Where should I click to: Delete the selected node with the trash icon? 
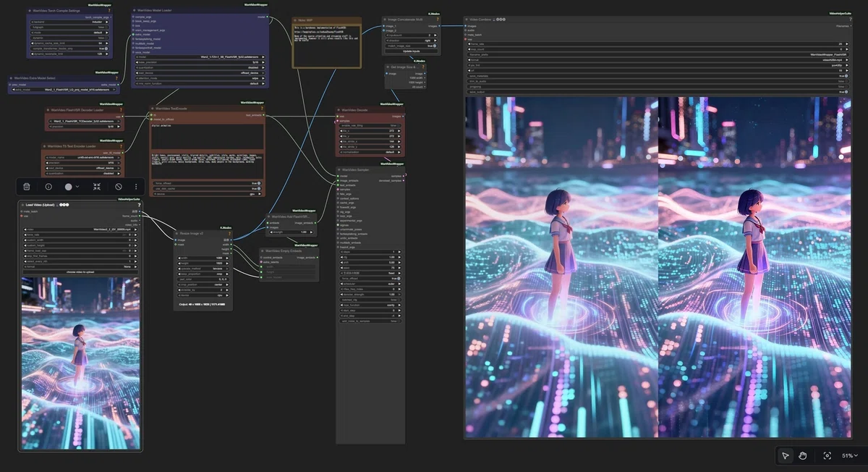coord(27,186)
